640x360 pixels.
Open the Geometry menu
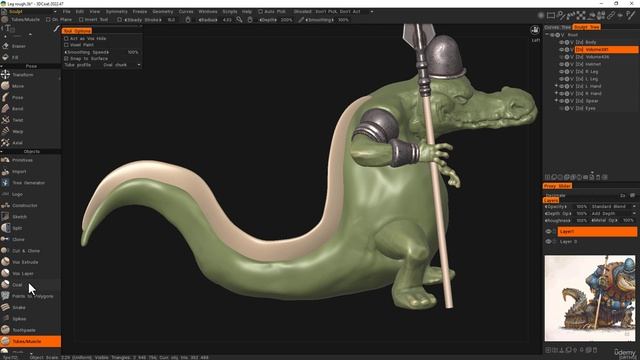pyautogui.click(x=162, y=12)
